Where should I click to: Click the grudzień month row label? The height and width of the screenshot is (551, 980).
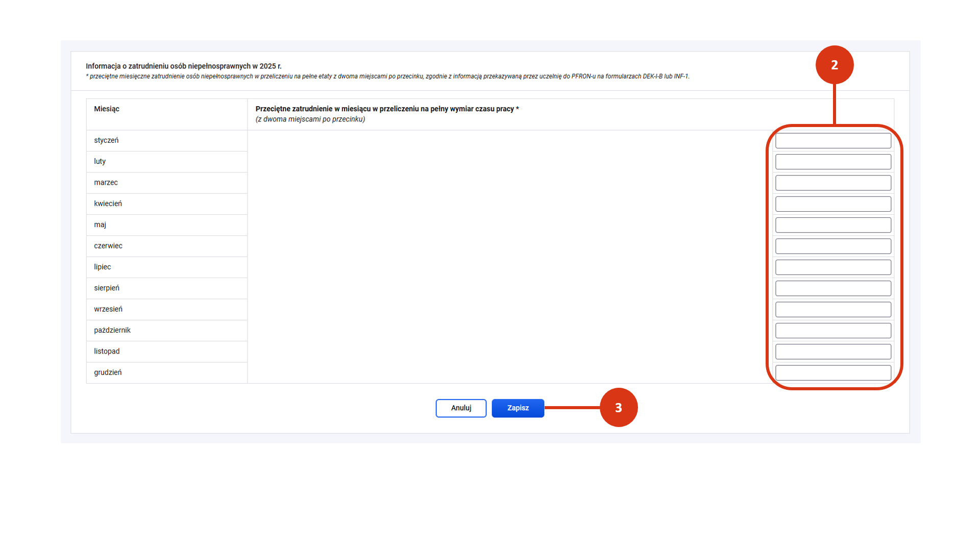(x=108, y=372)
